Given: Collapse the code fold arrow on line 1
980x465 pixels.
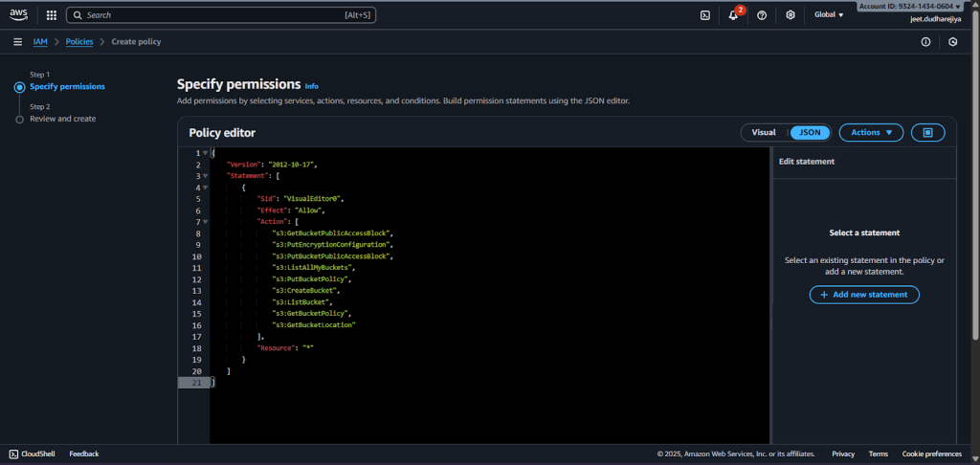Looking at the screenshot, I should (206, 153).
